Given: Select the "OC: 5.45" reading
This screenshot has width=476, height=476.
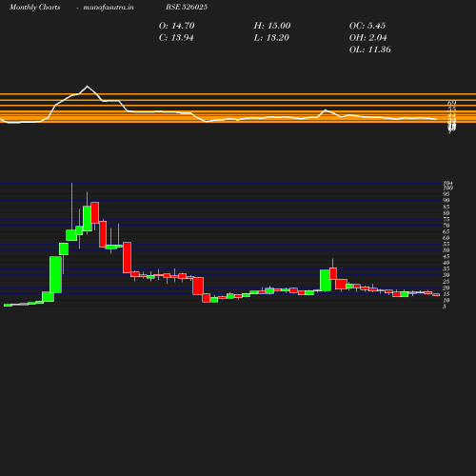Looking at the screenshot, I should [x=367, y=26].
